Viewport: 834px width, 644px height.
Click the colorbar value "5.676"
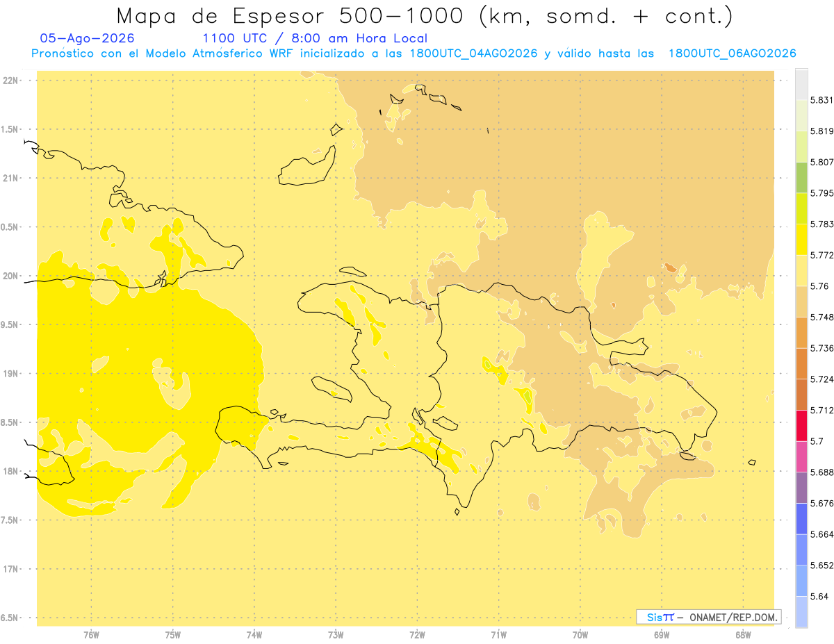click(x=821, y=503)
